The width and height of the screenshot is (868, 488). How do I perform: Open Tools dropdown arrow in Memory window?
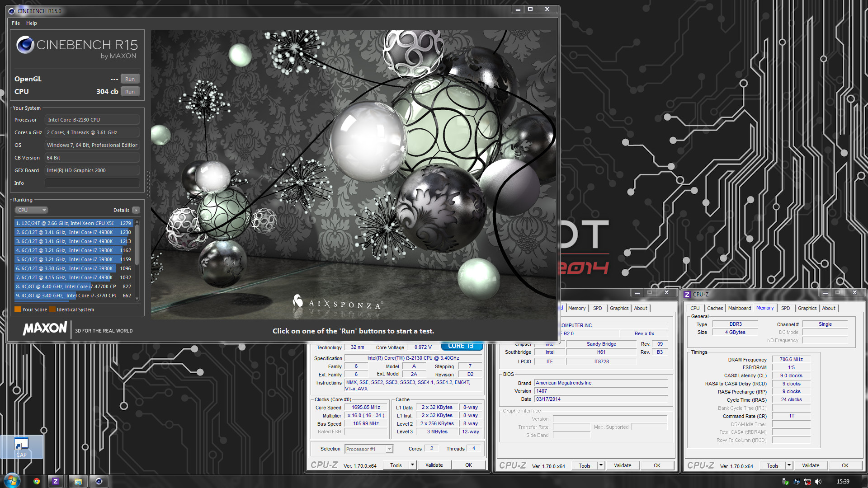[789, 465]
